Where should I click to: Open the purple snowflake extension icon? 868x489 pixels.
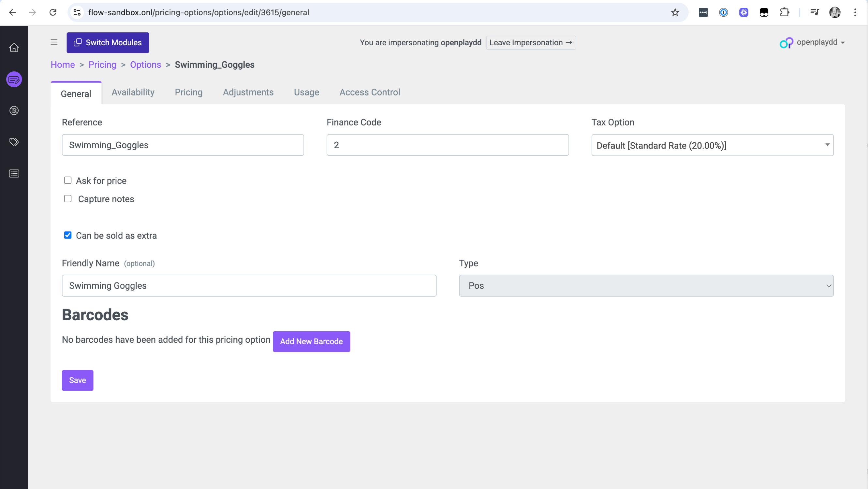pyautogui.click(x=744, y=12)
